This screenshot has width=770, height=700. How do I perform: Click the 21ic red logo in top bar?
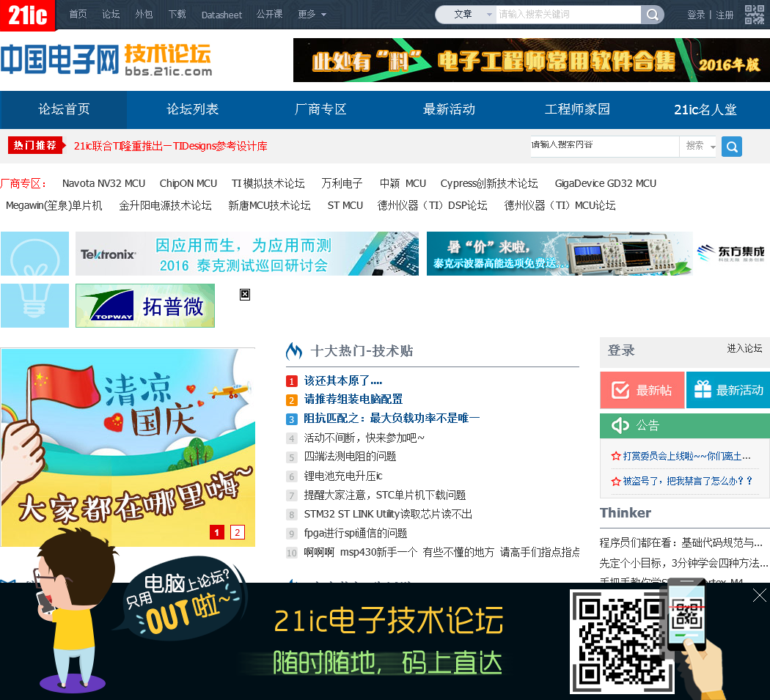(28, 15)
